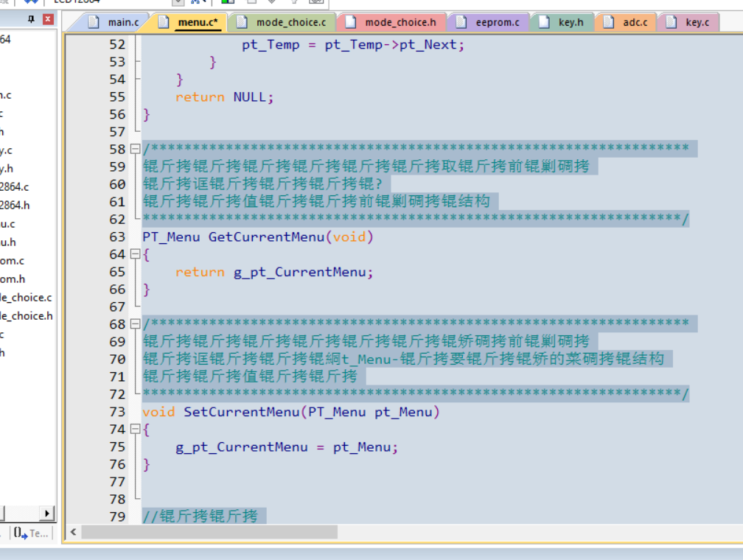The height and width of the screenshot is (560, 743).
Task: Click "g_pt_CurrentMenu = pt_Menu;" on line 75
Action: pos(287,447)
